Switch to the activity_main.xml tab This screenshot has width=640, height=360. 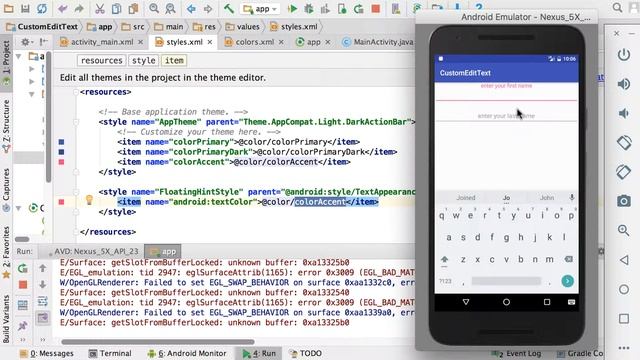tap(102, 42)
